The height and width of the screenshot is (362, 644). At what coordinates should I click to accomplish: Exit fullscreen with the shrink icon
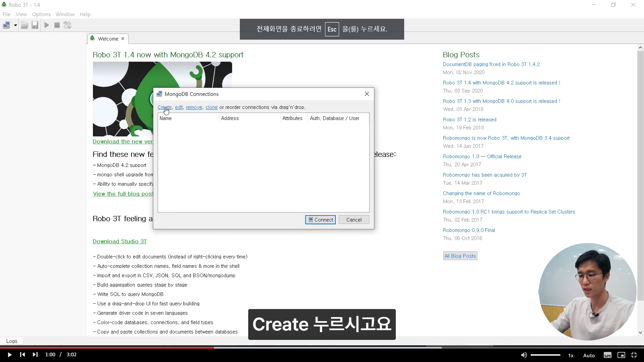click(634, 355)
